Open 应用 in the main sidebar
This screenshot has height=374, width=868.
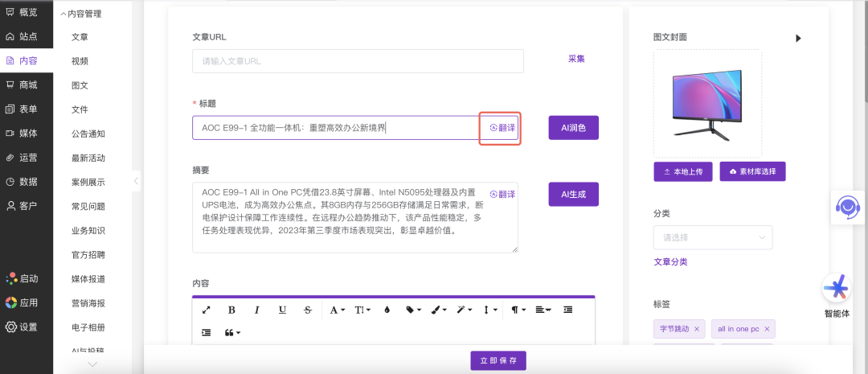[x=23, y=302]
